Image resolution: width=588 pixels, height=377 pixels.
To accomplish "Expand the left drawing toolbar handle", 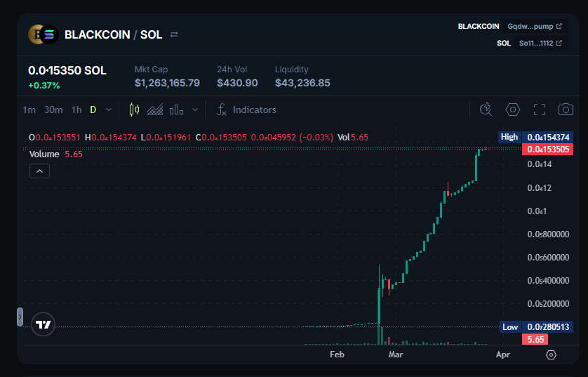I will (20, 317).
